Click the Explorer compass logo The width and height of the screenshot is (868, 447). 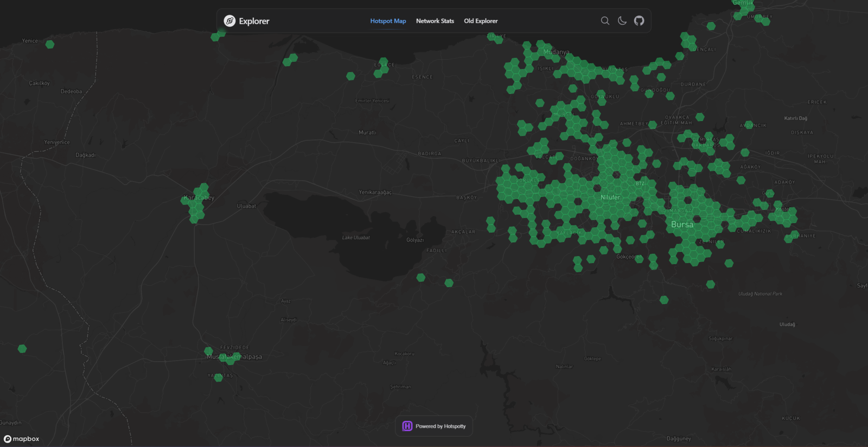click(230, 21)
